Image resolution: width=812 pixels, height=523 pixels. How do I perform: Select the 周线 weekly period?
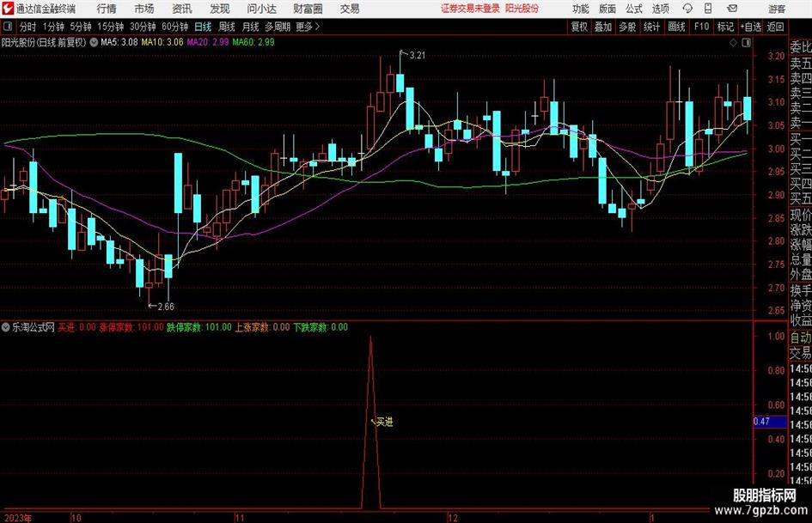point(227,27)
